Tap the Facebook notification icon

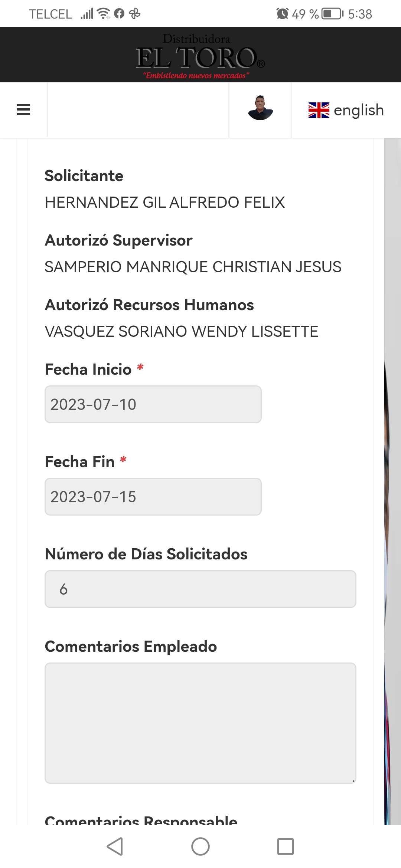119,14
